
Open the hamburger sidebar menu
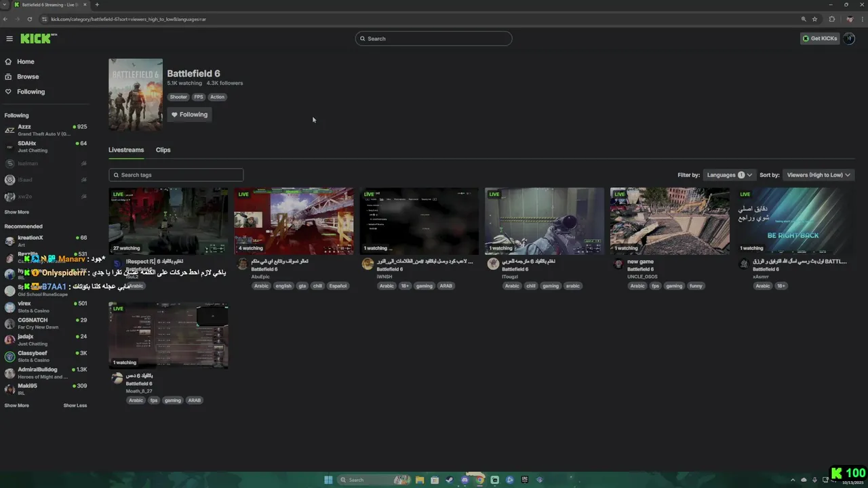tap(9, 39)
